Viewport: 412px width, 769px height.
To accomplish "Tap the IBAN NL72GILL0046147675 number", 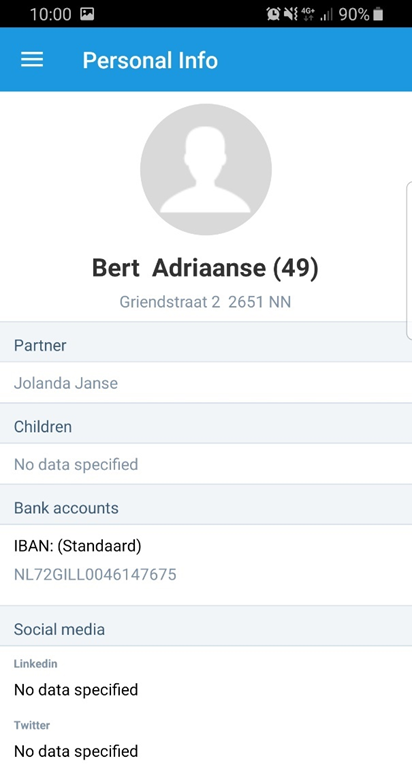I will 95,574.
